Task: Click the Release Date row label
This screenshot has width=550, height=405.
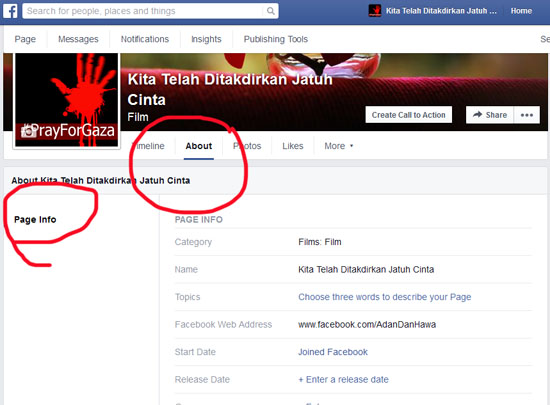Action: pyautogui.click(x=202, y=379)
